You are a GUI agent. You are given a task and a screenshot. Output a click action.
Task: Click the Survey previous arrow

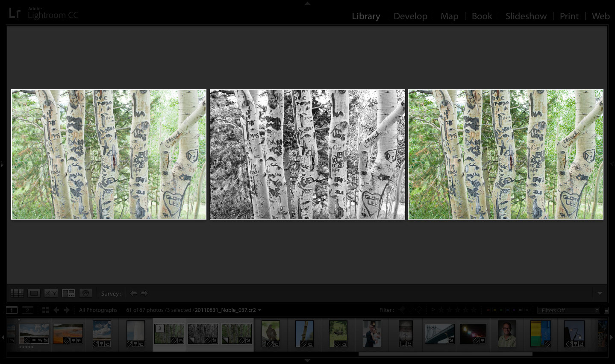click(133, 293)
